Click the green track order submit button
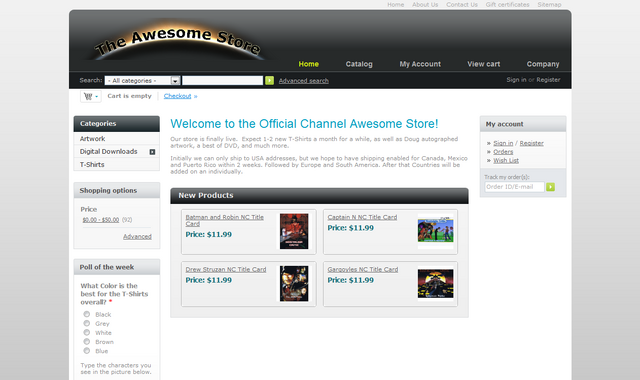Screen dimensions: 640x380 (550, 187)
